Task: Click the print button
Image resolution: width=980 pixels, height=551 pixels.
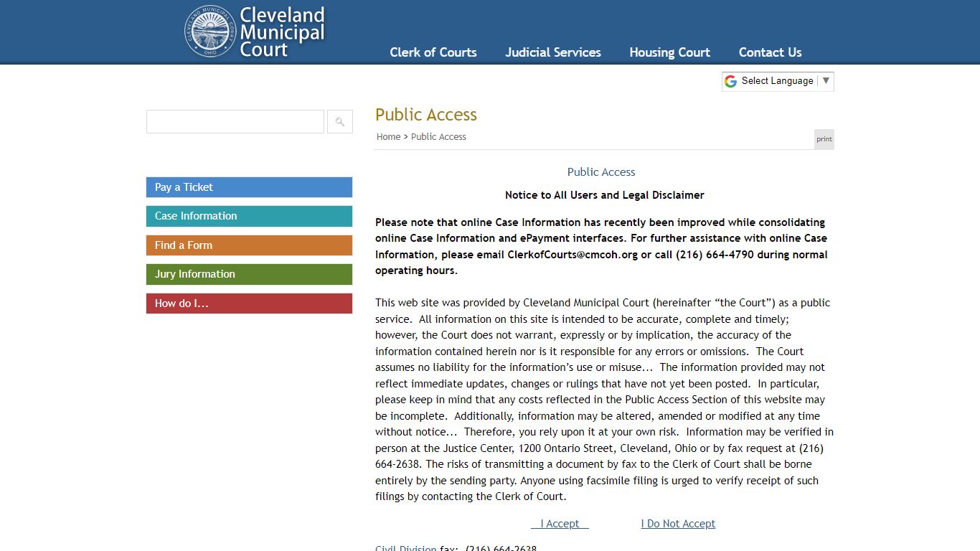Action: pos(824,139)
